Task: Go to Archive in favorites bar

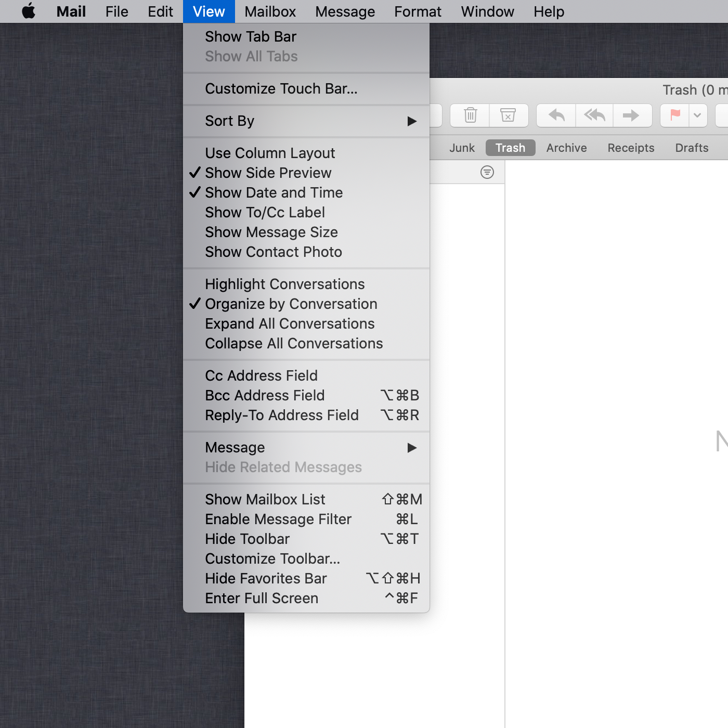Action: [566, 148]
